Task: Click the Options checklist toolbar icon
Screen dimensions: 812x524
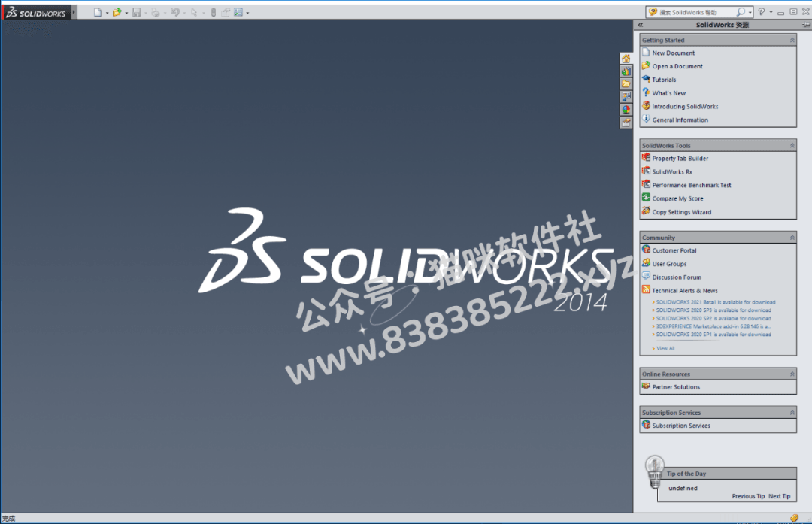Action: pos(238,13)
